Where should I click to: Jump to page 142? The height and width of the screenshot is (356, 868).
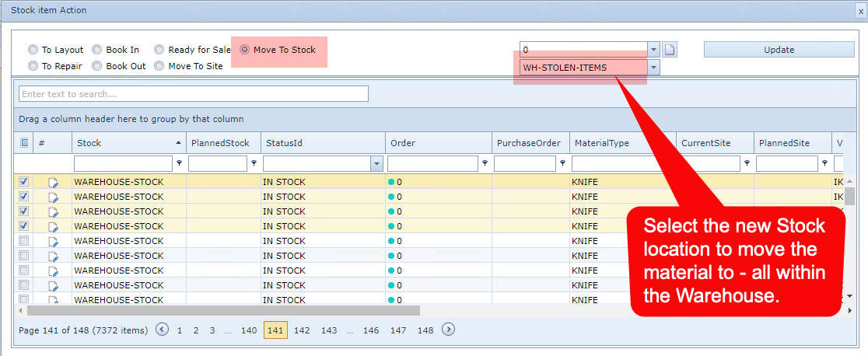[x=302, y=330]
